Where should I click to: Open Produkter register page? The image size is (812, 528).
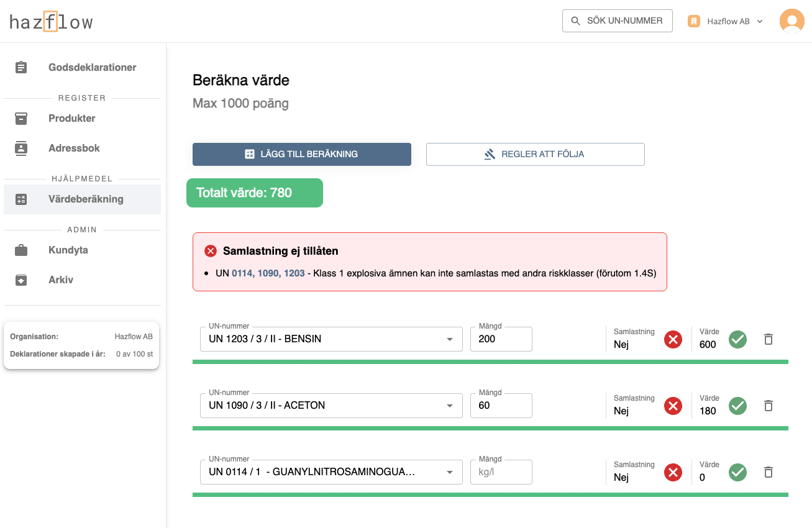point(72,118)
